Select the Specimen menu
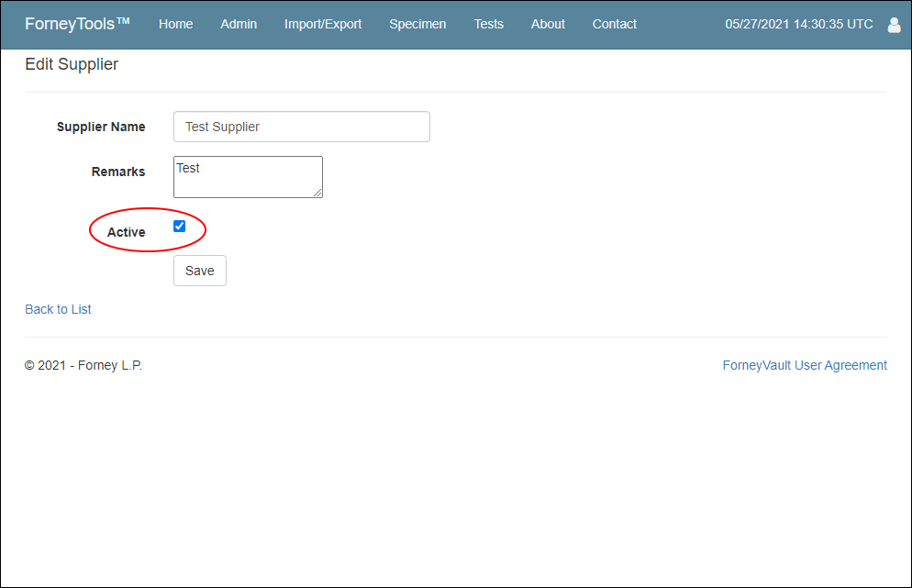 click(417, 25)
